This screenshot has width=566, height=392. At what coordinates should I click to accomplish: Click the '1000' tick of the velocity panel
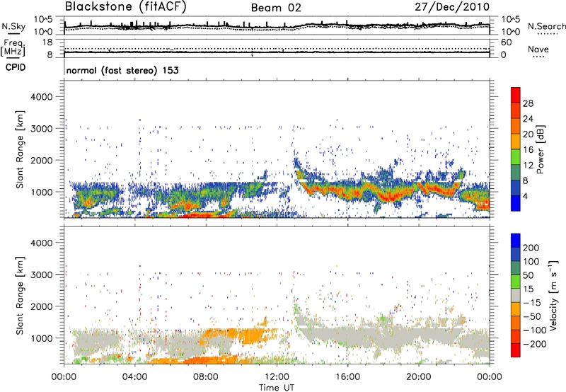coord(42,338)
